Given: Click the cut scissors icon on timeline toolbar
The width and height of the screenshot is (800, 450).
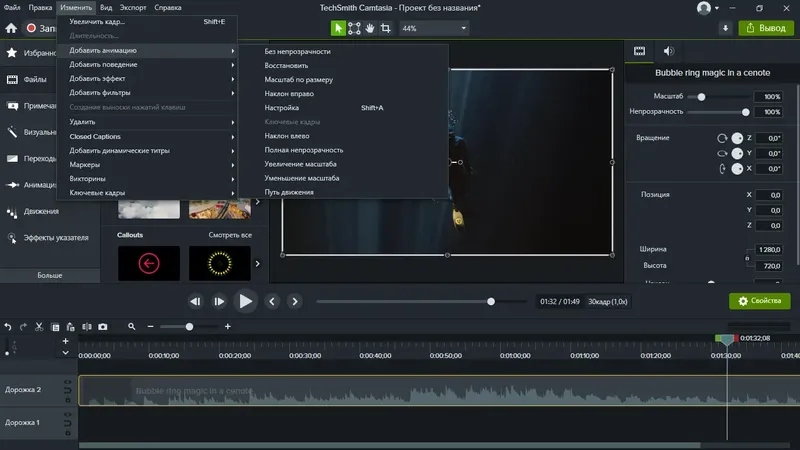Looking at the screenshot, I should tap(39, 326).
